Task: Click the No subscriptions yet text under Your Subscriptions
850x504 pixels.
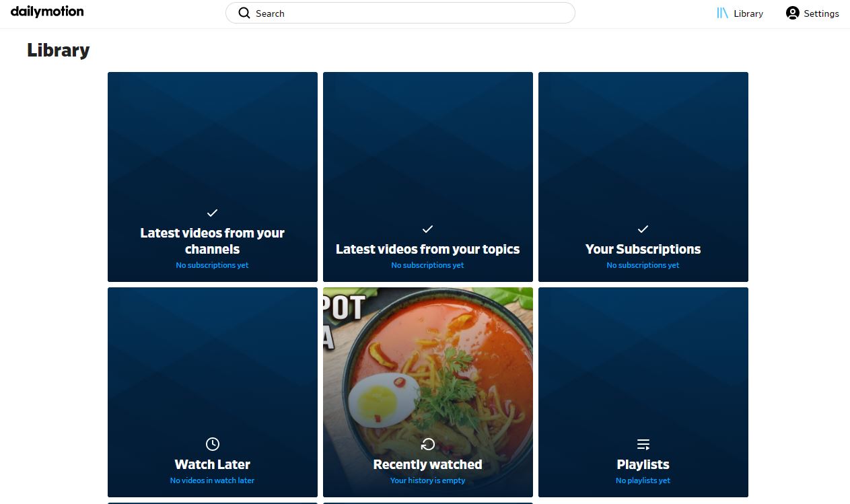Action: tap(643, 265)
